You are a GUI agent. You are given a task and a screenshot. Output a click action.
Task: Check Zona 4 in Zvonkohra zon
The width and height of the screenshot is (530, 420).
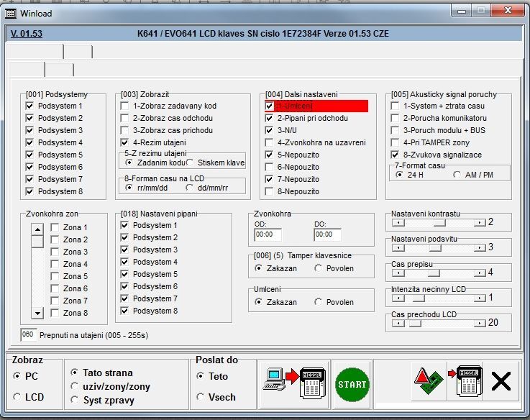(x=55, y=264)
